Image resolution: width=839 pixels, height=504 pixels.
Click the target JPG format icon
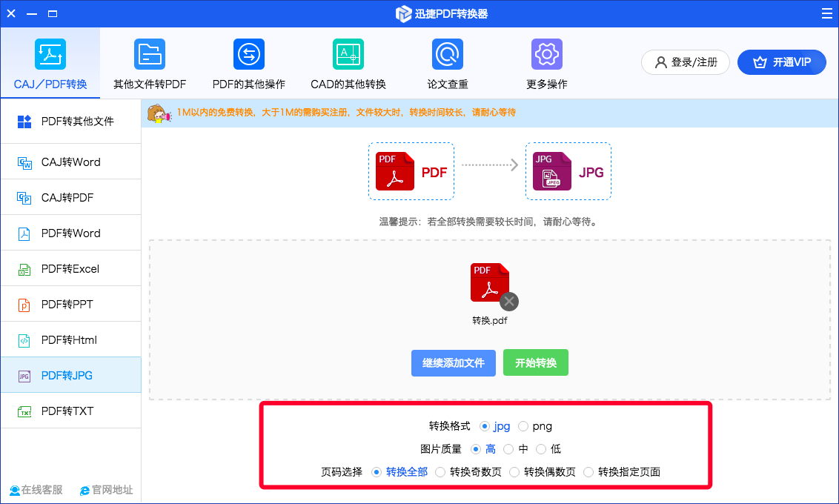[552, 171]
